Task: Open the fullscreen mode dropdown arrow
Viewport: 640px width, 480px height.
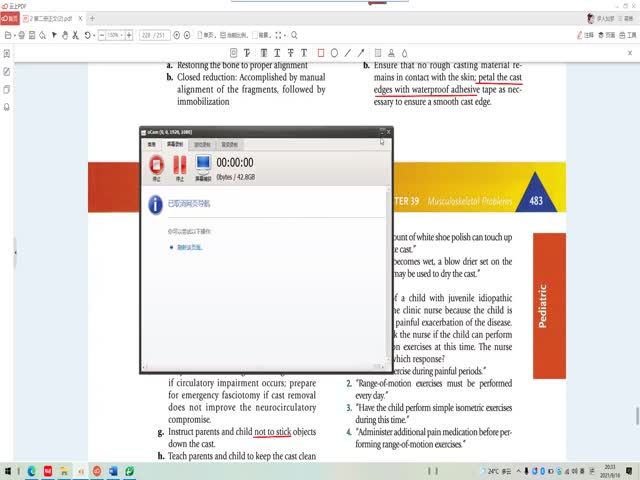Action: (285, 36)
